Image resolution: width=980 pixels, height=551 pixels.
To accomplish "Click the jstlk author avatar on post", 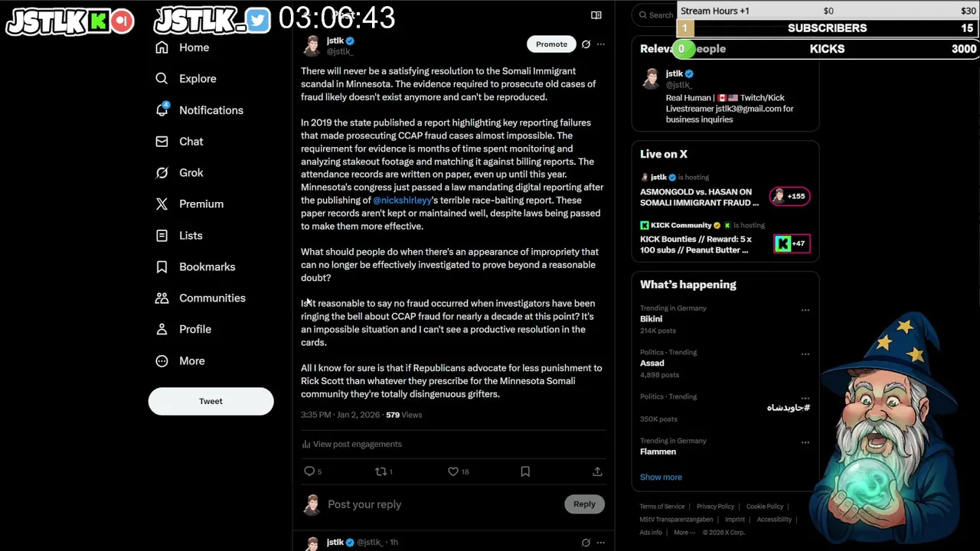I will 312,45.
